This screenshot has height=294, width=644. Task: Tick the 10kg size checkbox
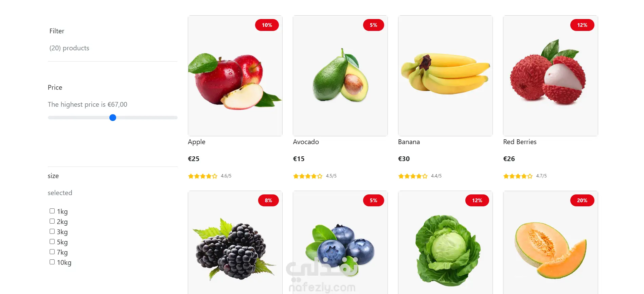coord(52,262)
